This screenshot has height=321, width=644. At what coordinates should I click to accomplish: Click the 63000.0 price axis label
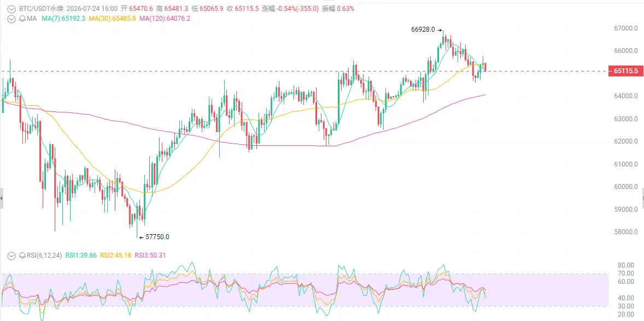tap(626, 118)
